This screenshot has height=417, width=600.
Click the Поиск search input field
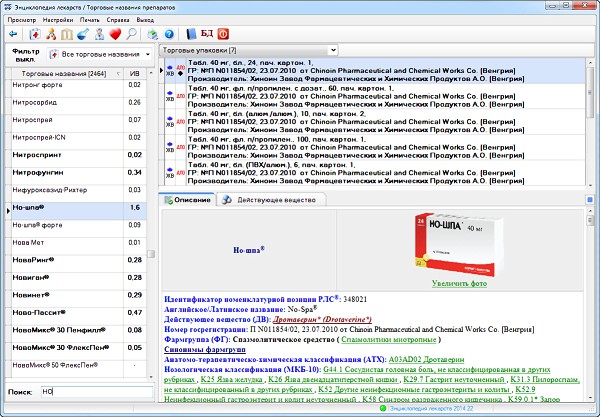(x=94, y=391)
